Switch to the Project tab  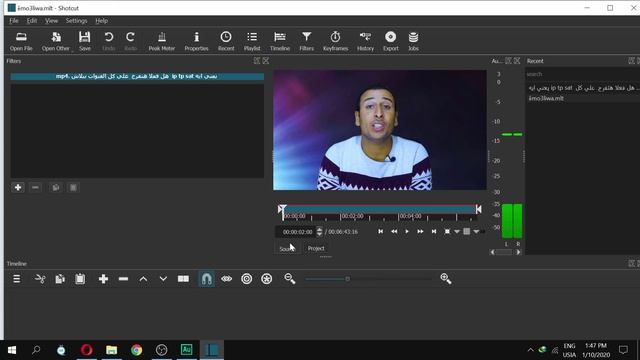click(x=316, y=249)
